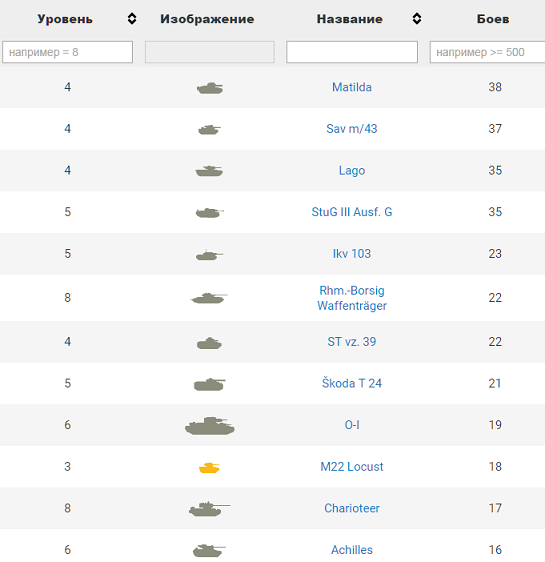
Task: Click the Ikv 103 tank silhouette
Action: (x=209, y=254)
